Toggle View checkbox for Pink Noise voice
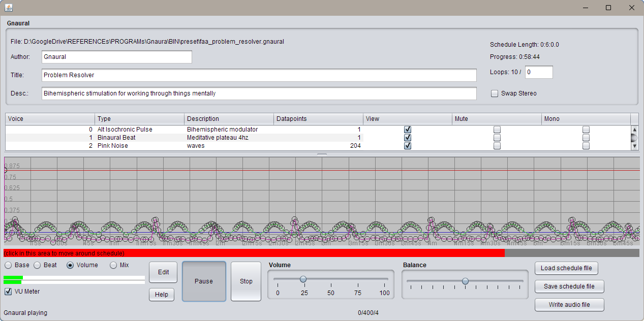Screen dimensions: 644x321 (x=408, y=146)
